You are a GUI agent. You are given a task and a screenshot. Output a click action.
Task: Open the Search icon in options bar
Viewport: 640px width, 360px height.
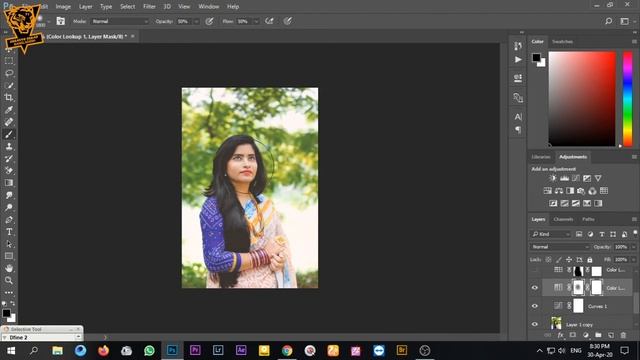point(609,21)
